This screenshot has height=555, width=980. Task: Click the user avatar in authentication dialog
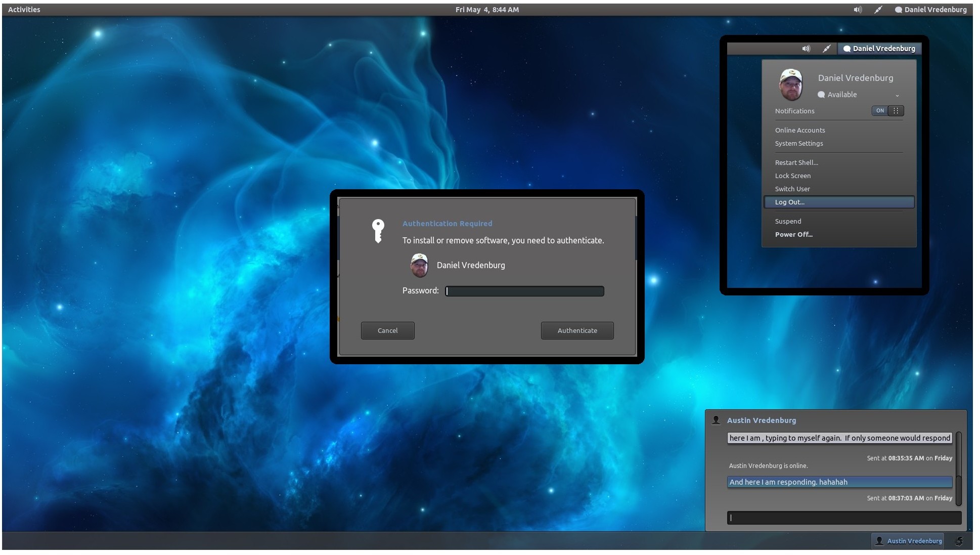[x=419, y=266]
